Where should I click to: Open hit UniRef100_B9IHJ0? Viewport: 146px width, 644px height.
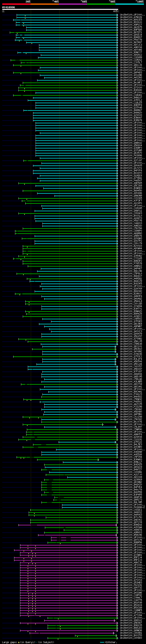tap(131, 22)
